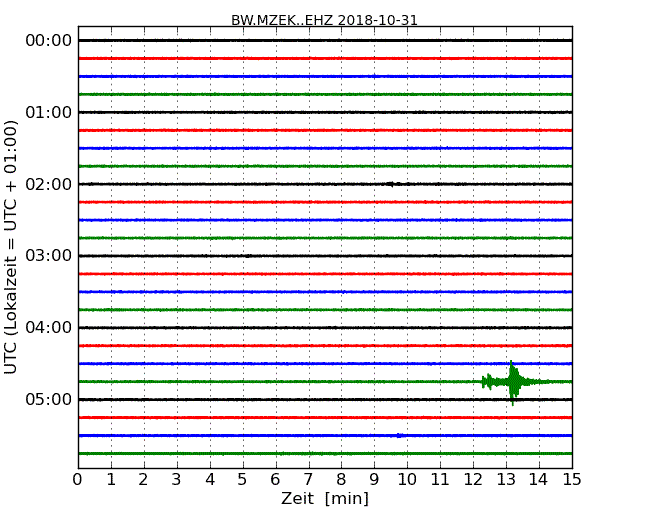Click the 4 minute x-axis tick label

click(210, 479)
